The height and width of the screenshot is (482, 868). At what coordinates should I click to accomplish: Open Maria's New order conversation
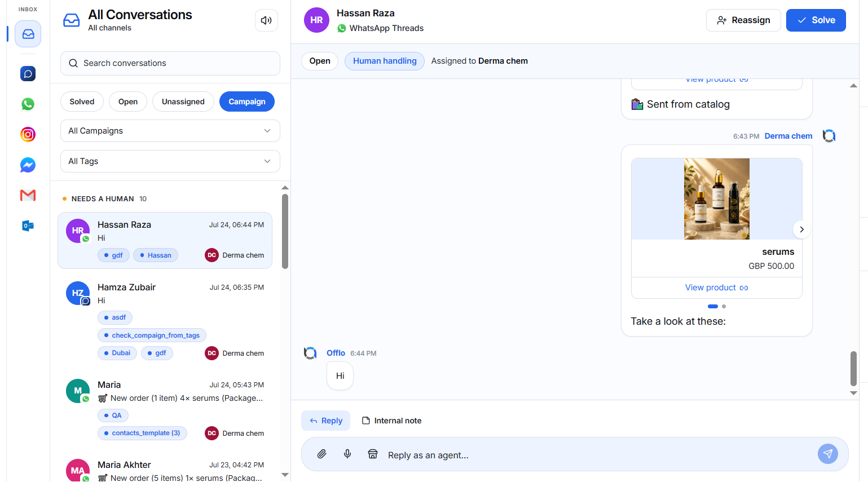165,409
